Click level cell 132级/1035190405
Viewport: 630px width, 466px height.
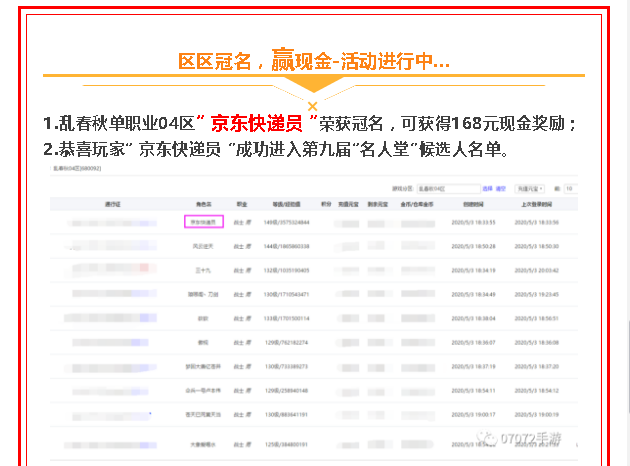[x=286, y=270]
